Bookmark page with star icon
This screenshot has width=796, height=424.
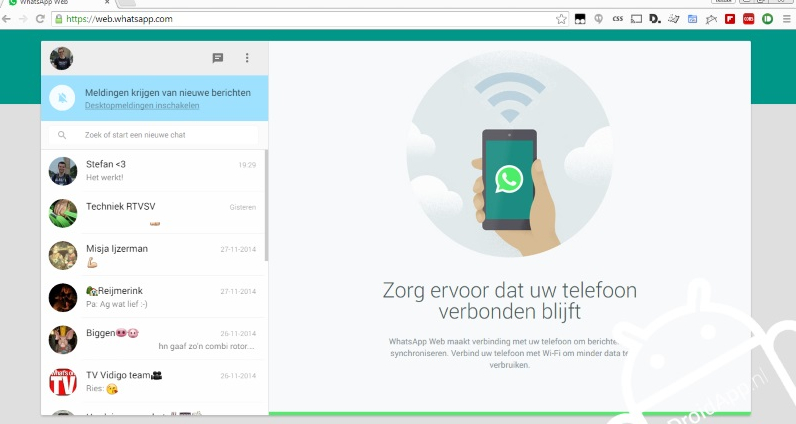pyautogui.click(x=561, y=19)
